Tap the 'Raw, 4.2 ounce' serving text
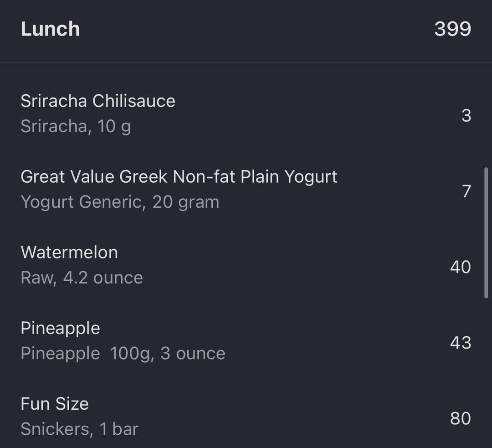 point(82,278)
